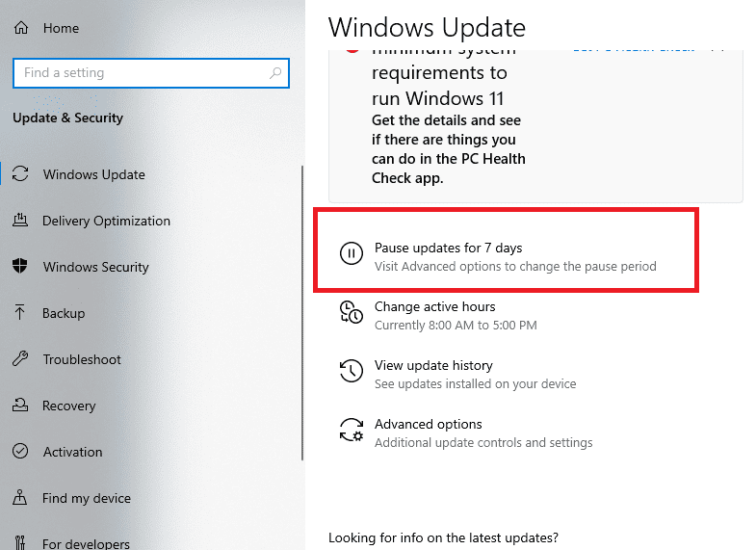Viewport: 756px width, 550px height.
Task: Open For developers section
Action: tap(86, 543)
